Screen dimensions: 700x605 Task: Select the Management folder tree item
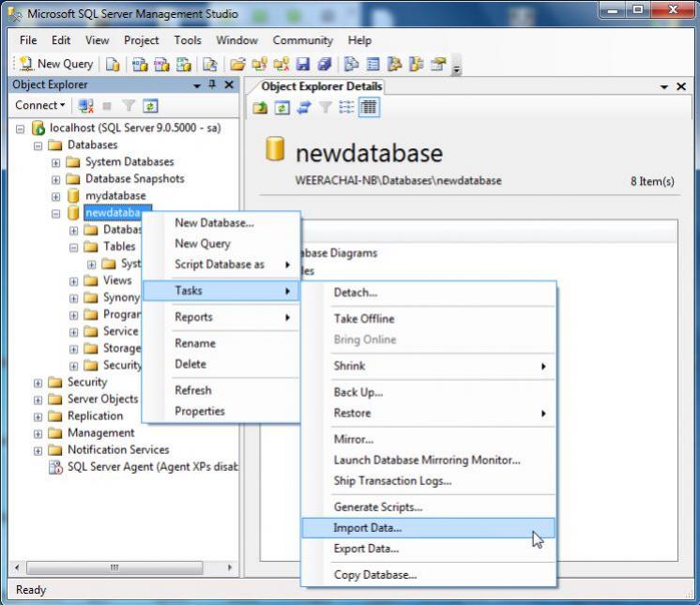point(101,432)
